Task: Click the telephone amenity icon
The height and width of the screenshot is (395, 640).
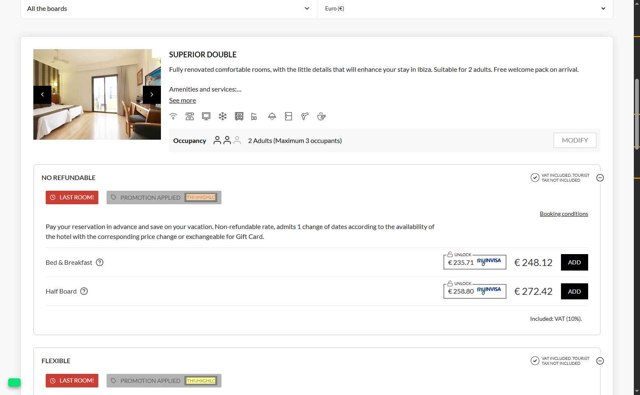Action: click(x=189, y=116)
